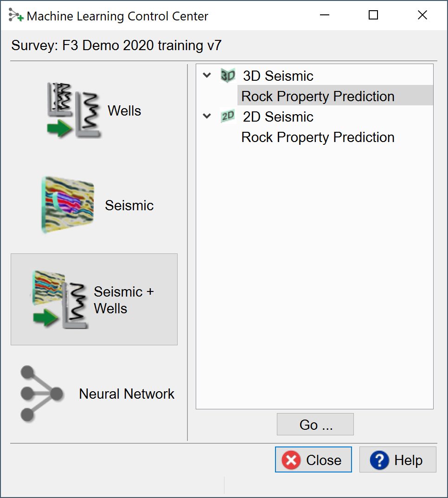Click the red X icon on Close

pyautogui.click(x=291, y=460)
